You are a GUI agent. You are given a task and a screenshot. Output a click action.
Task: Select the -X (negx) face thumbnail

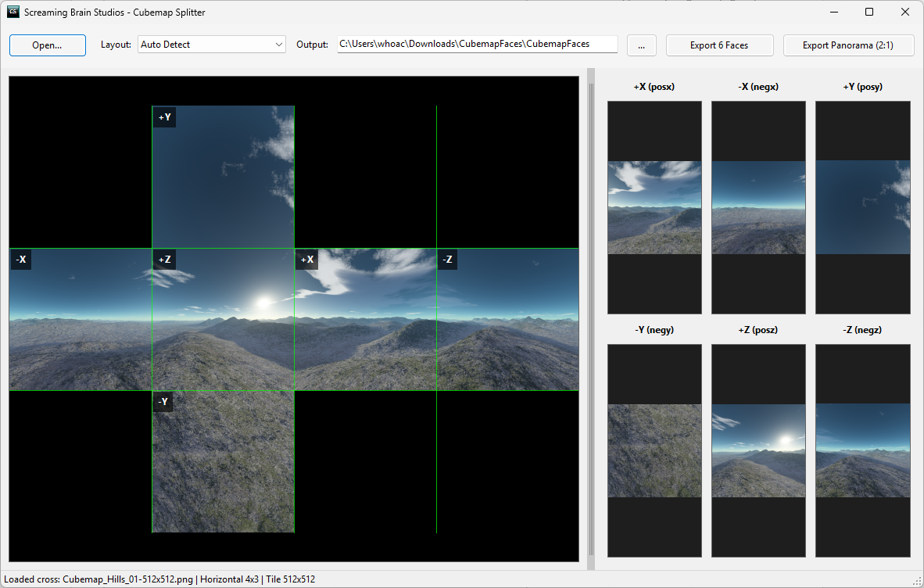[758, 207]
